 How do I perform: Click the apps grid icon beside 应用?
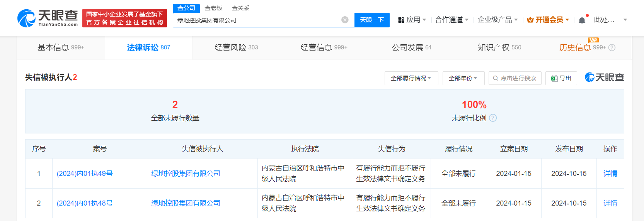pos(401,20)
